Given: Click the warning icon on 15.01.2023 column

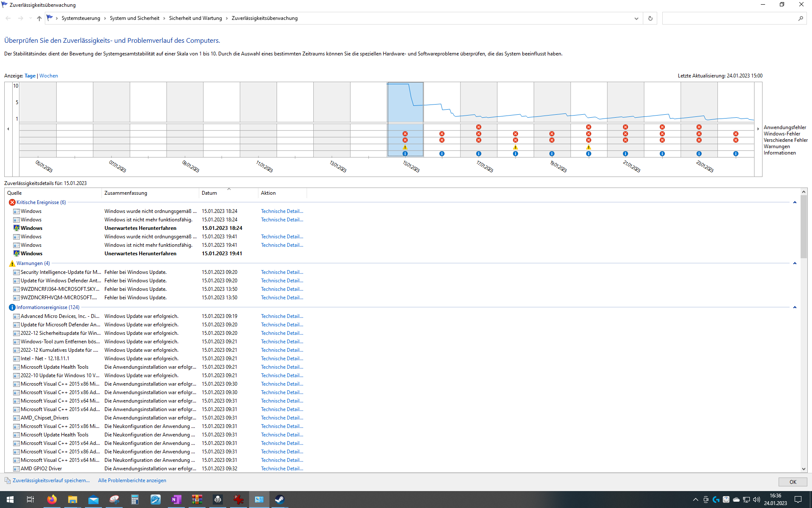Looking at the screenshot, I should click(x=405, y=147).
